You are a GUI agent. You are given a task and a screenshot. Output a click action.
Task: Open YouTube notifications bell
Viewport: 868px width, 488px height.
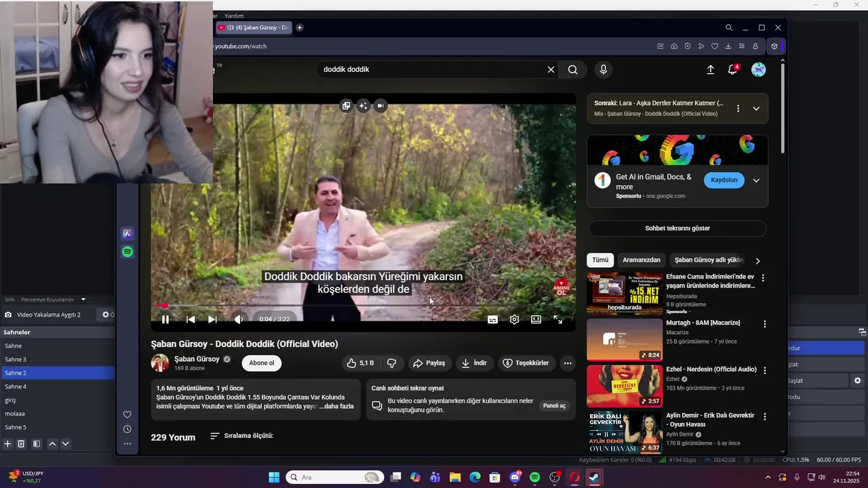click(x=733, y=70)
